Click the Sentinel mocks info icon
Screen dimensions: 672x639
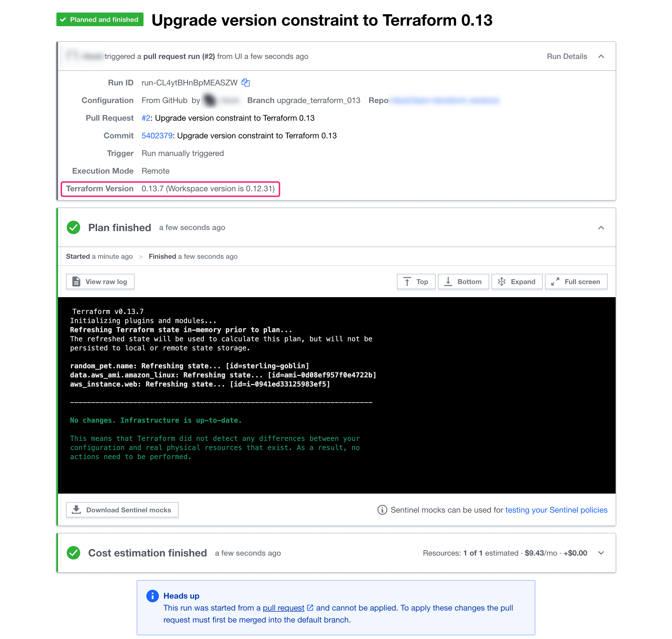click(382, 509)
